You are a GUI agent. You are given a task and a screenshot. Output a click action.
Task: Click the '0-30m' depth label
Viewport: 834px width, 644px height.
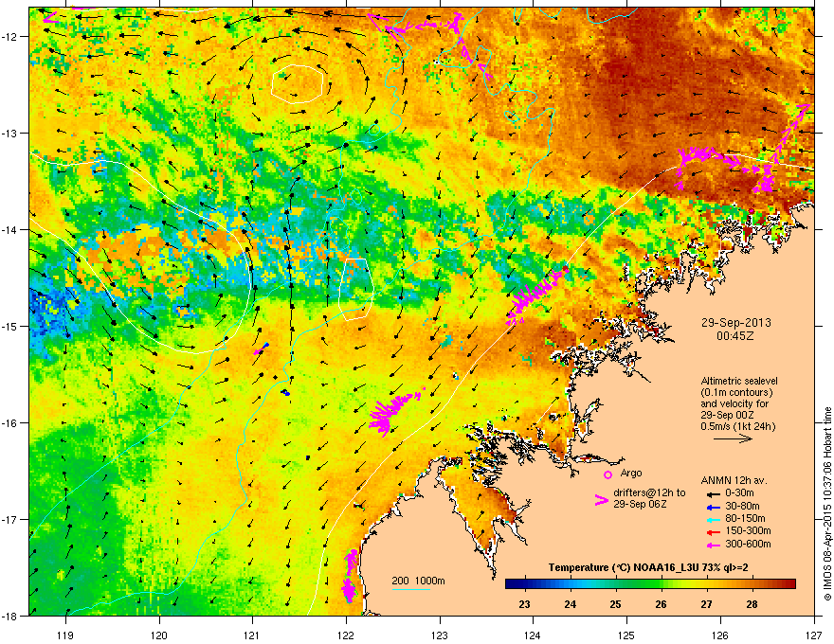coord(740,493)
